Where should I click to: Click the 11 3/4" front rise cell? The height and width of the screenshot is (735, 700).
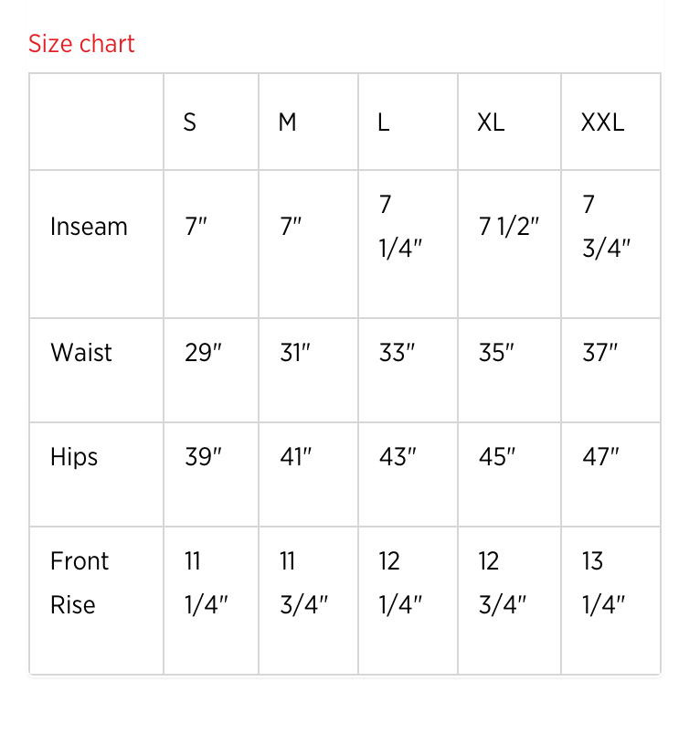[303, 582]
